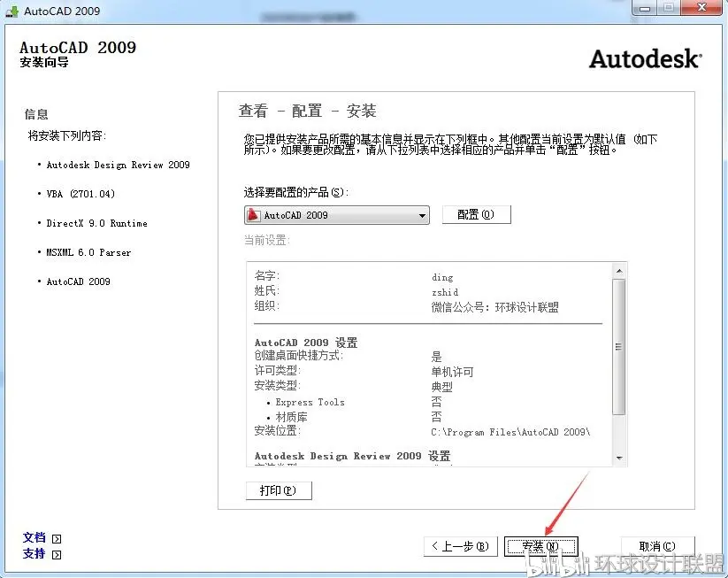This screenshot has height=578, width=728.
Task: Click the arrow icon next to 文档
Action: pos(57,539)
